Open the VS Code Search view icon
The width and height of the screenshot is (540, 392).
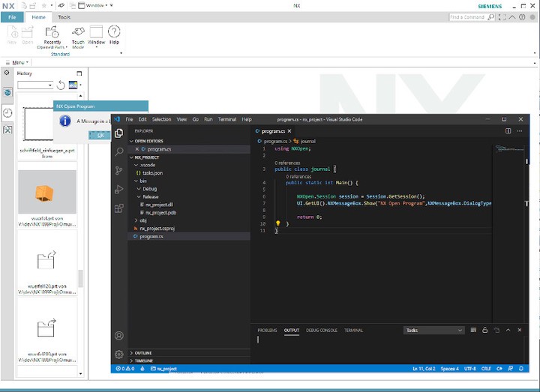pos(119,151)
